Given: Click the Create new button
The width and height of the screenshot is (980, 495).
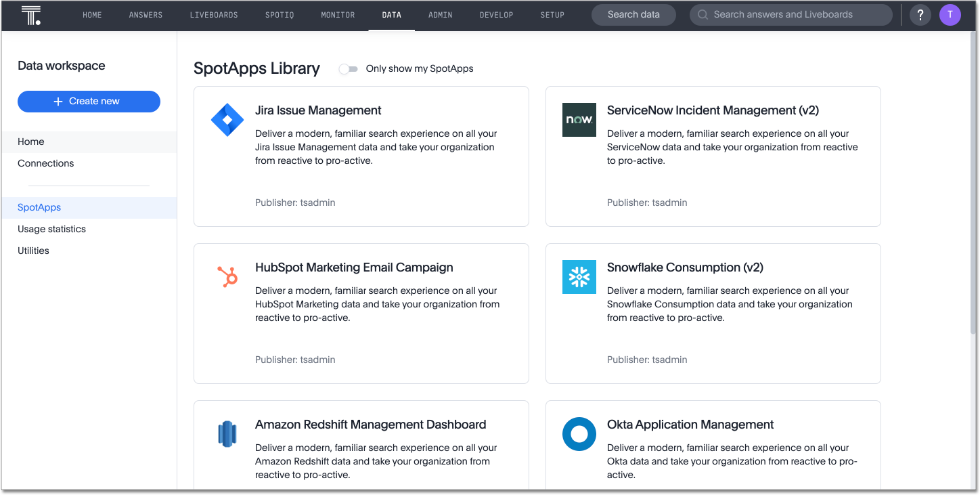Looking at the screenshot, I should 89,102.
